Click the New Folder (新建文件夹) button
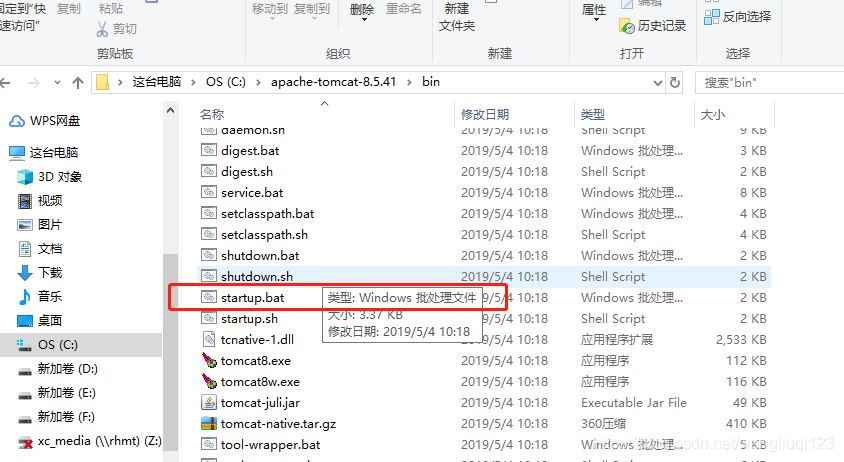Screen dimensions: 844x462 [x=457, y=17]
